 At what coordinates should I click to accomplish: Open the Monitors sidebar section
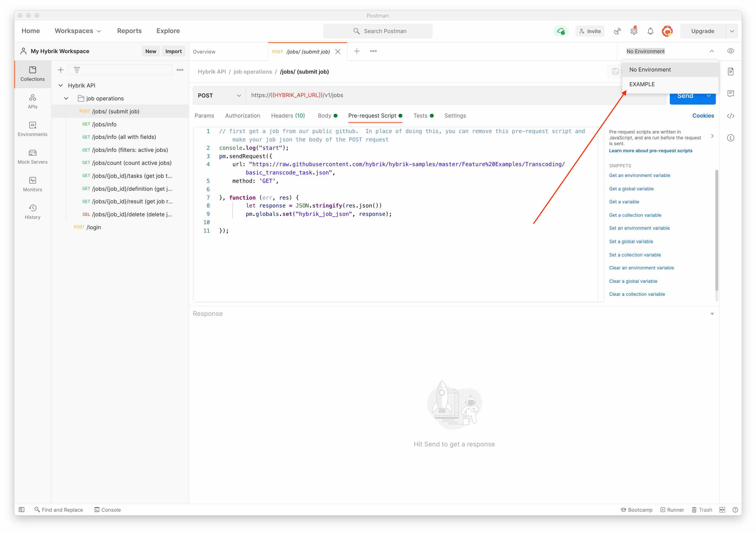pyautogui.click(x=32, y=184)
